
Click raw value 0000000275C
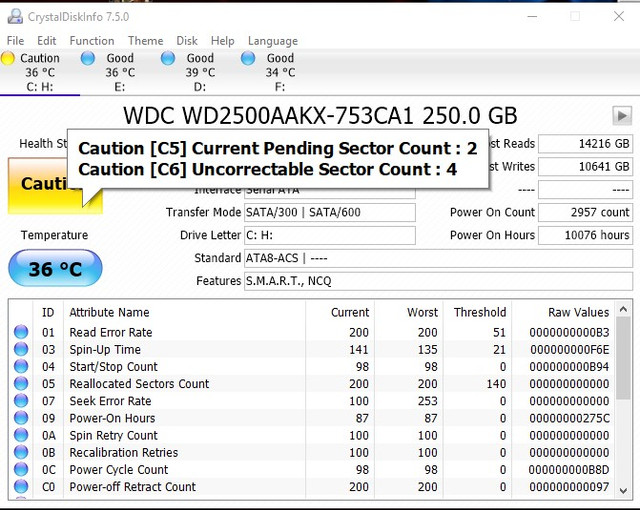(x=569, y=418)
